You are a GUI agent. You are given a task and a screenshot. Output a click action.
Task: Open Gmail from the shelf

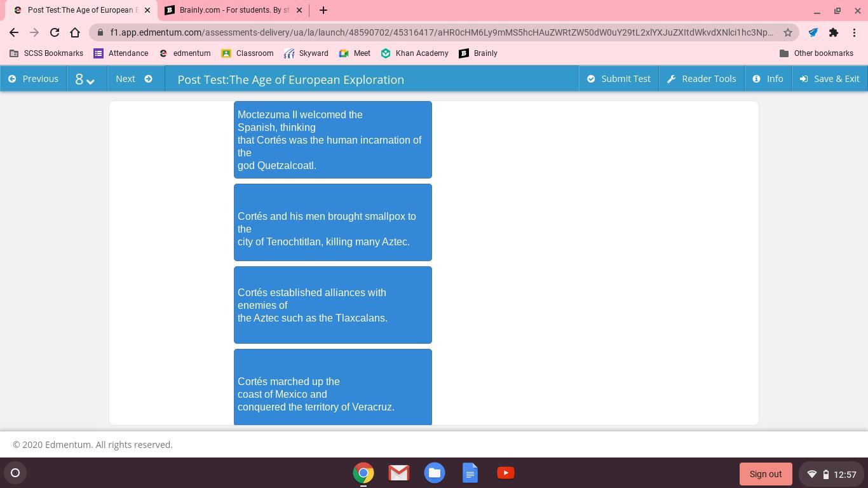tap(399, 473)
